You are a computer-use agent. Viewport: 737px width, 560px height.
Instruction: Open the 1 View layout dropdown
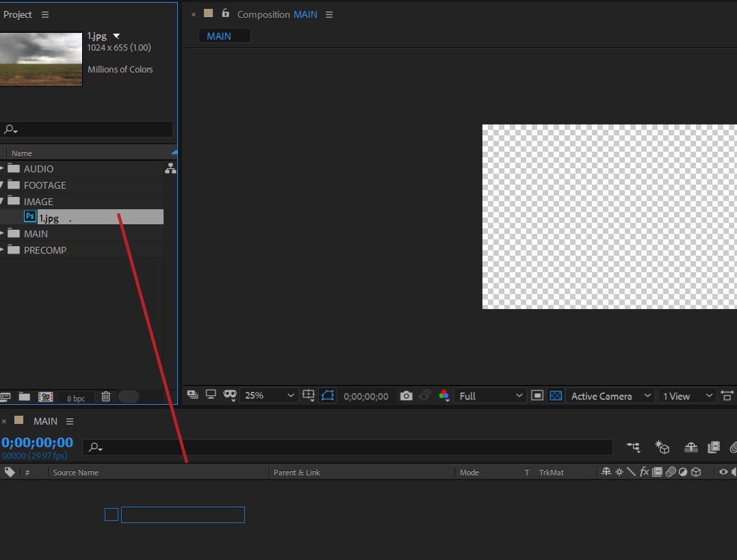(x=687, y=396)
